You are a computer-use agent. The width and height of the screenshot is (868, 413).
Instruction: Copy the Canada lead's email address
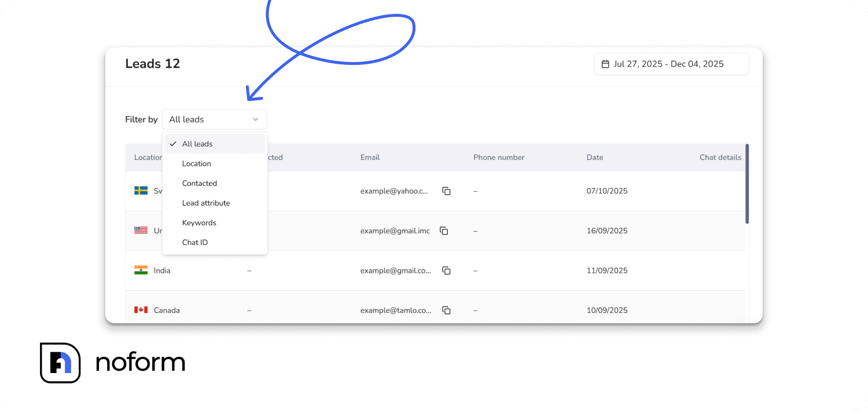tap(446, 310)
